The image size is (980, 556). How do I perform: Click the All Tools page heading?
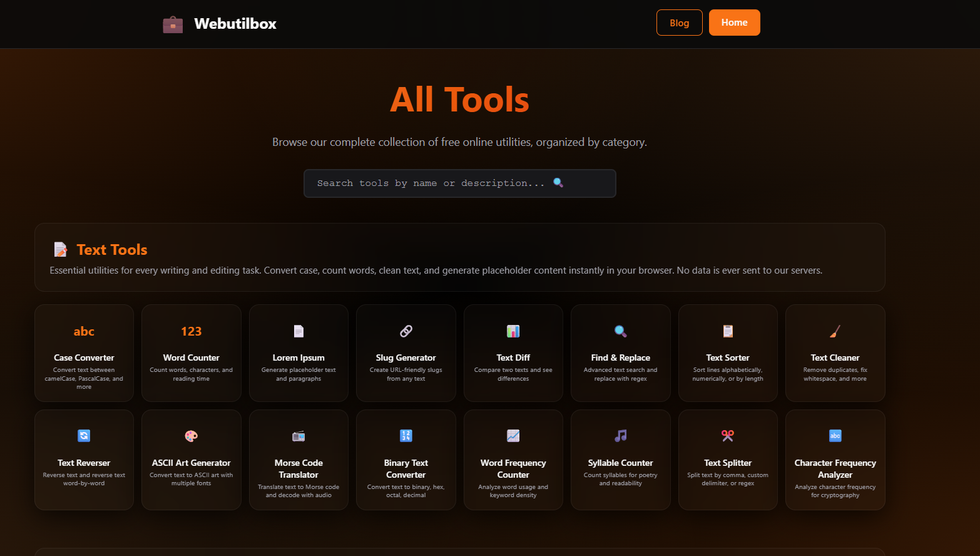coord(460,100)
